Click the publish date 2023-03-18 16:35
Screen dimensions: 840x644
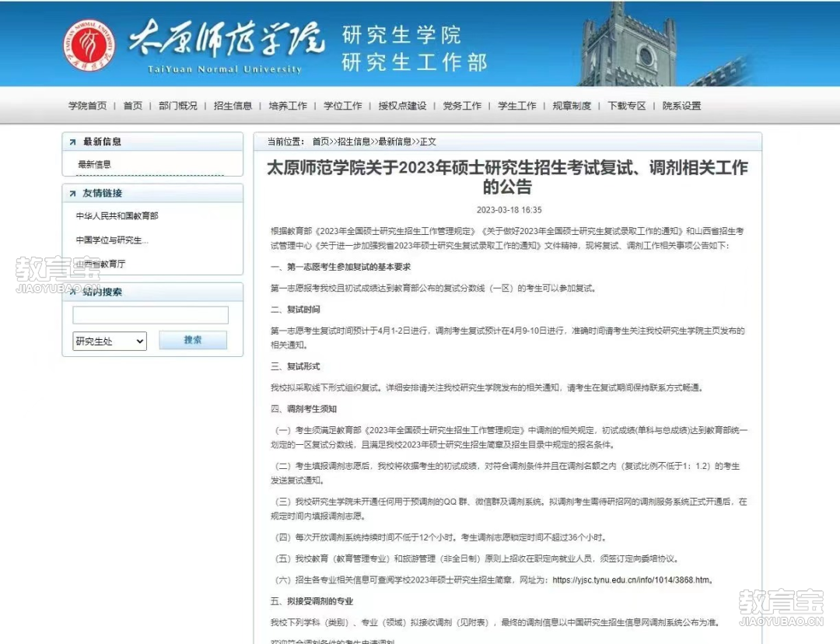point(509,210)
